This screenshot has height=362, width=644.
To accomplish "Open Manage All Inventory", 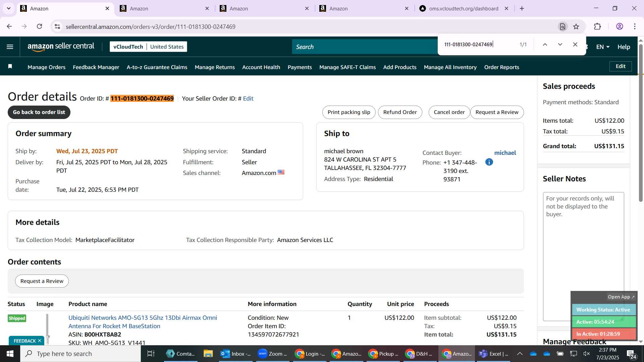I will [x=450, y=67].
